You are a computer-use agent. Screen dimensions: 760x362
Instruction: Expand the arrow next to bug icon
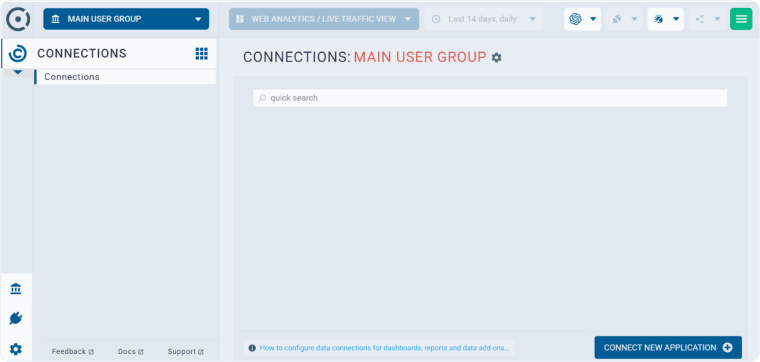click(676, 19)
